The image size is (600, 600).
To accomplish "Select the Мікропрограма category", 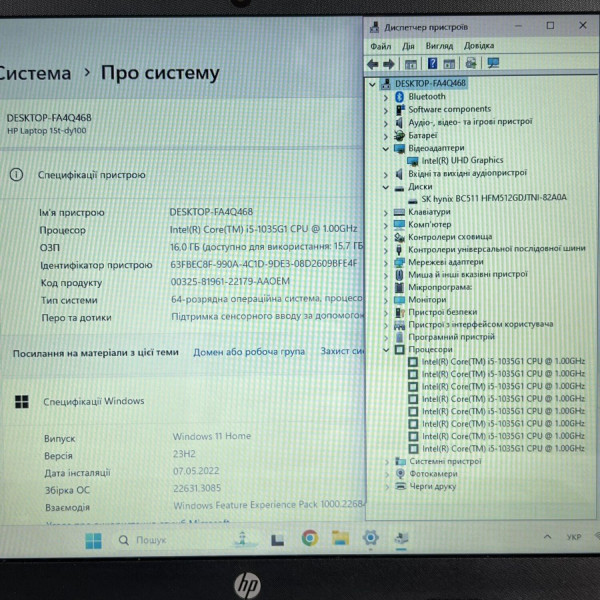I will pos(440,287).
